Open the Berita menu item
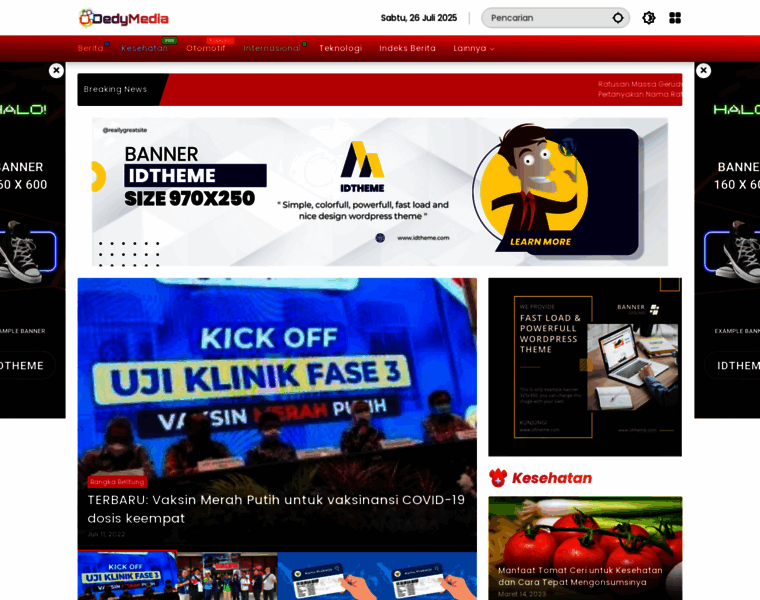Screen dimensions: 760x600 click(x=91, y=48)
